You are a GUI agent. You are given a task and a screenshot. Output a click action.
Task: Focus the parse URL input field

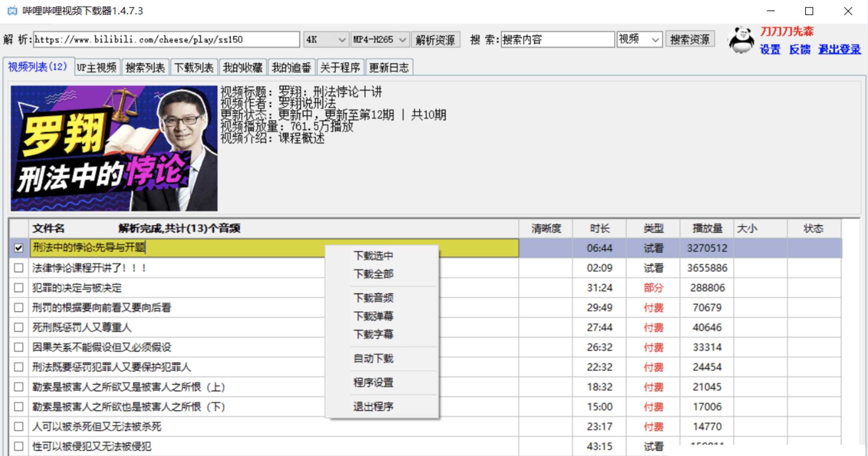click(x=166, y=39)
